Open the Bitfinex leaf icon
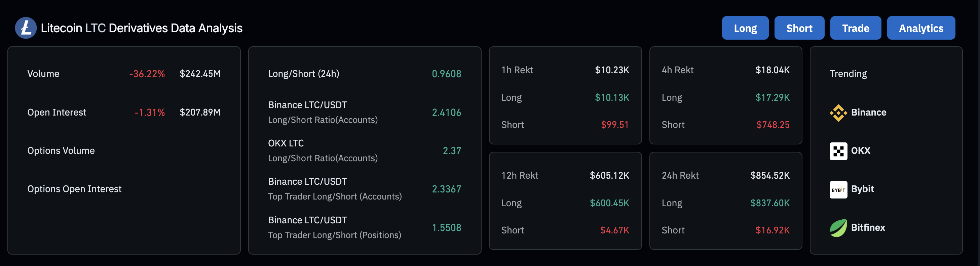 838,228
